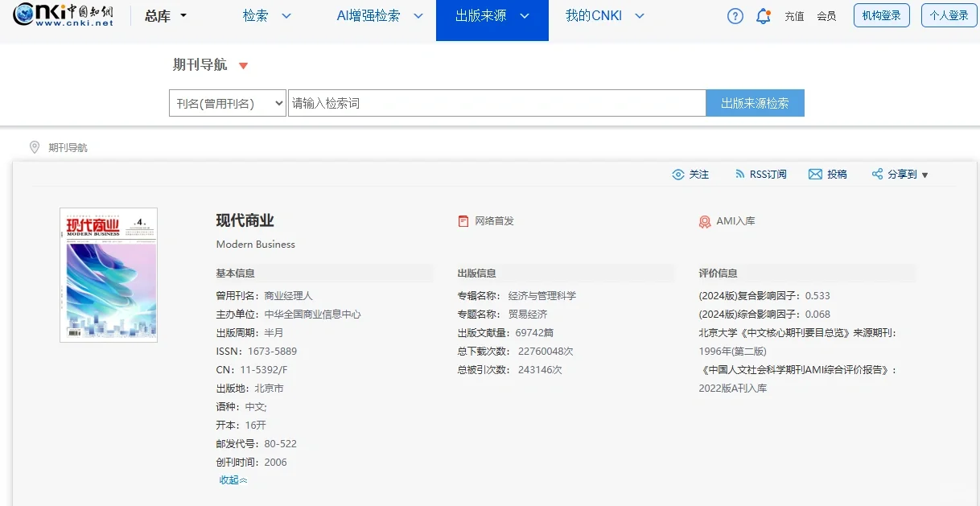Open the notification bell icon
This screenshot has height=506, width=980.
pos(764,16)
